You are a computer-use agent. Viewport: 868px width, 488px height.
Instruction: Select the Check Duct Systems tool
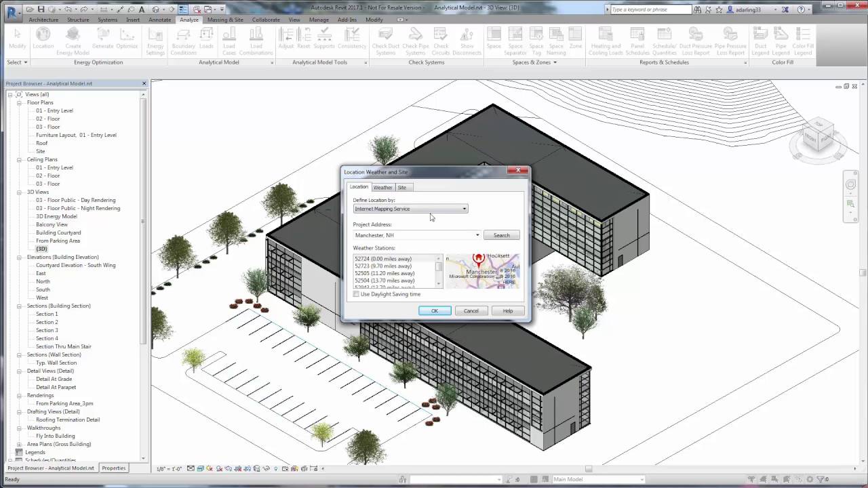(x=385, y=39)
